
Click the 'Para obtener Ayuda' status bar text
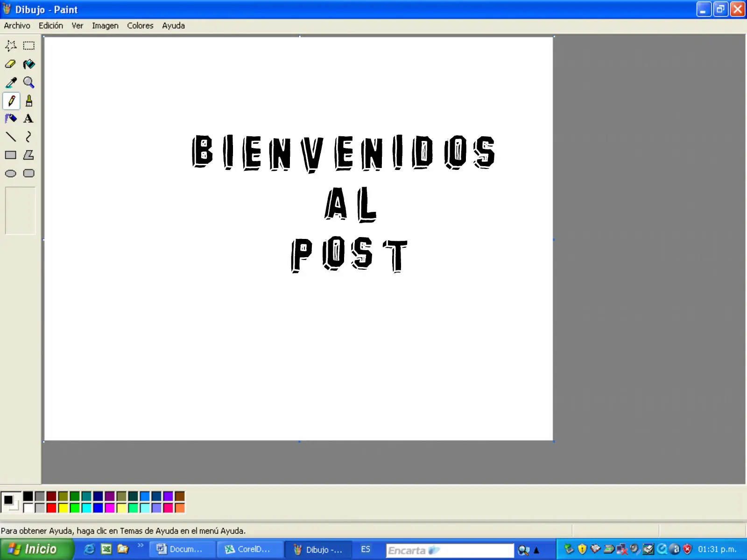tap(123, 531)
